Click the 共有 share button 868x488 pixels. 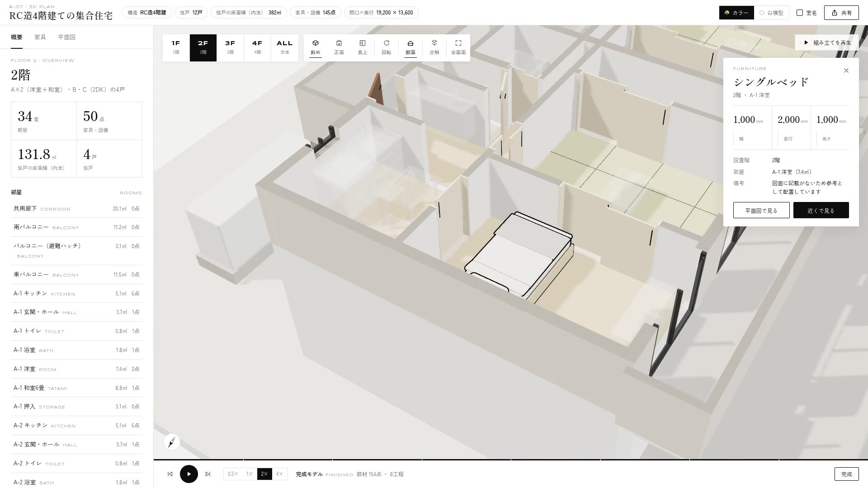pyautogui.click(x=841, y=13)
